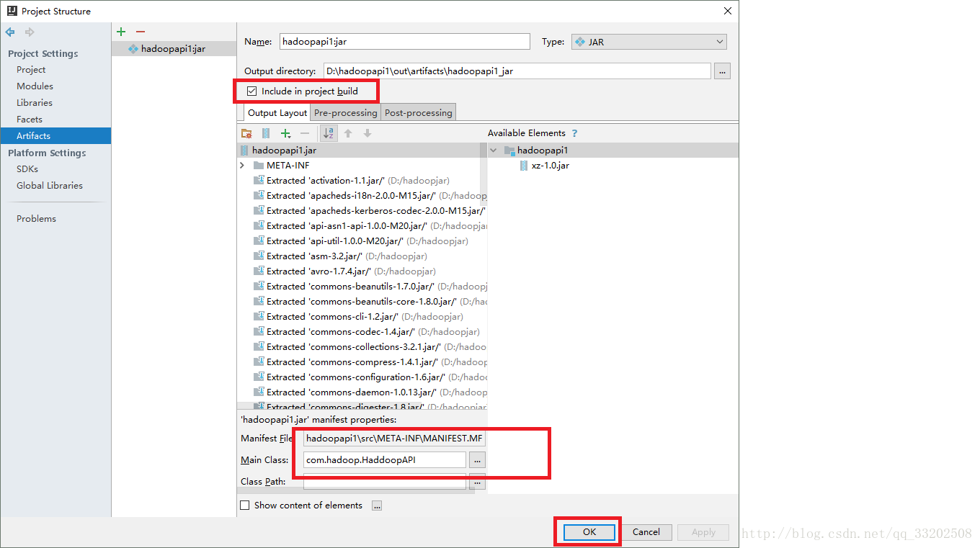This screenshot has width=980, height=548.
Task: Open Project settings page
Action: [x=31, y=70]
